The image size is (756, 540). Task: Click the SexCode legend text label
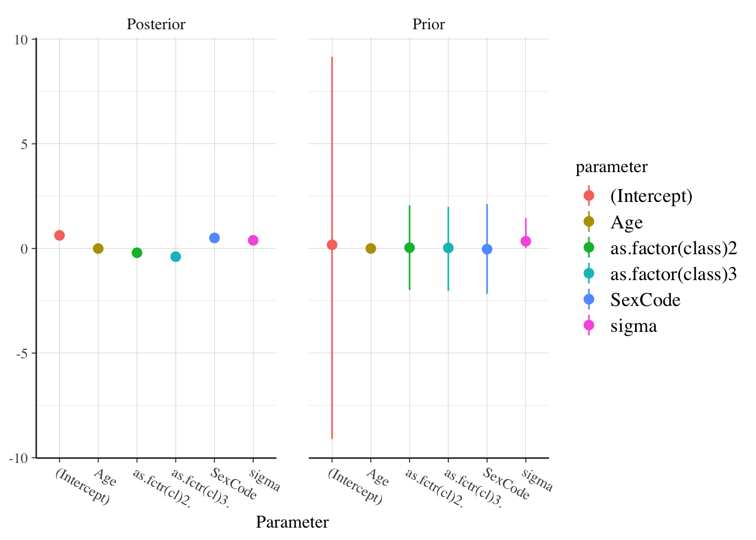pyautogui.click(x=645, y=300)
